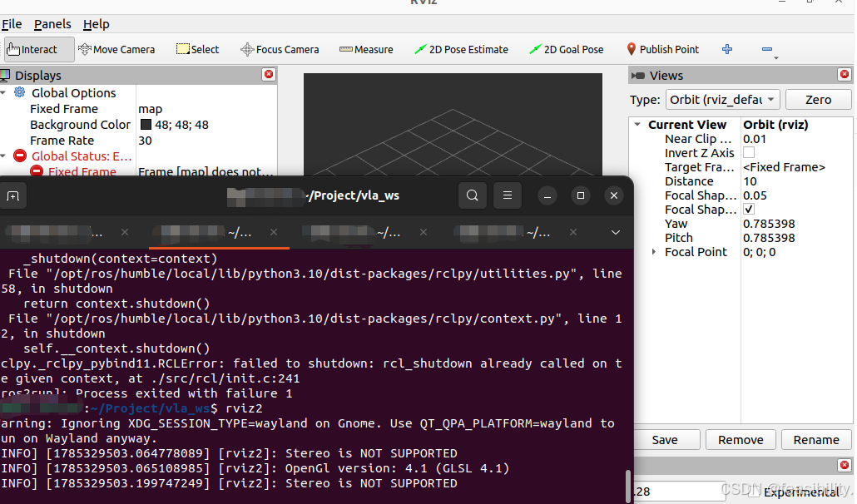Viewport: 857px width, 504px height.
Task: Toggle the checked Focal Shape checkbox
Action: [749, 209]
